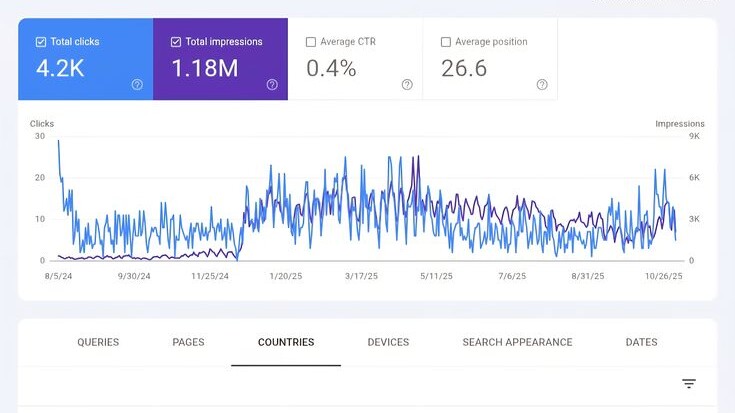The image size is (735, 413).
Task: Click the 7/6/25 date label
Action: pos(512,276)
